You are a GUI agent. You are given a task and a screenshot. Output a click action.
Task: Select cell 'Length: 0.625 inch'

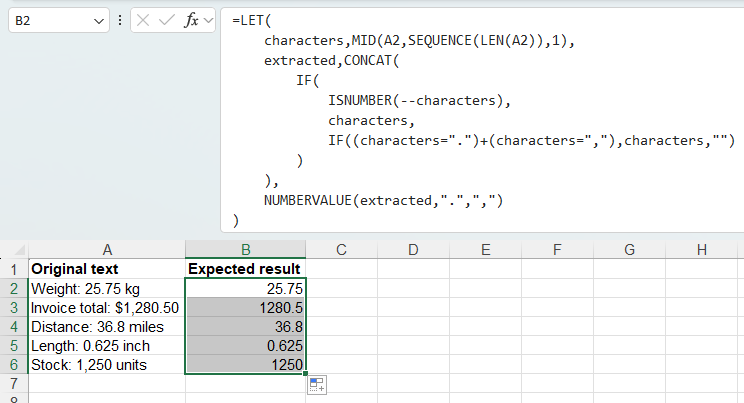click(107, 346)
